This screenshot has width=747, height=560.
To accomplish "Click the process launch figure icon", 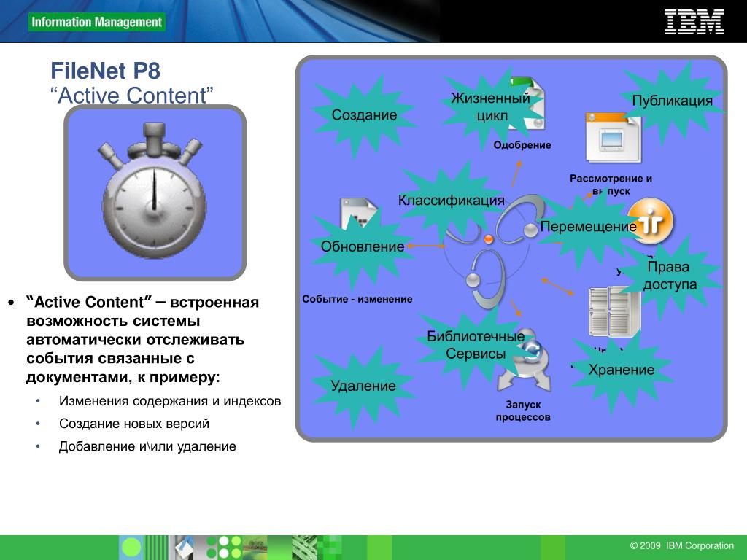I will point(527,361).
